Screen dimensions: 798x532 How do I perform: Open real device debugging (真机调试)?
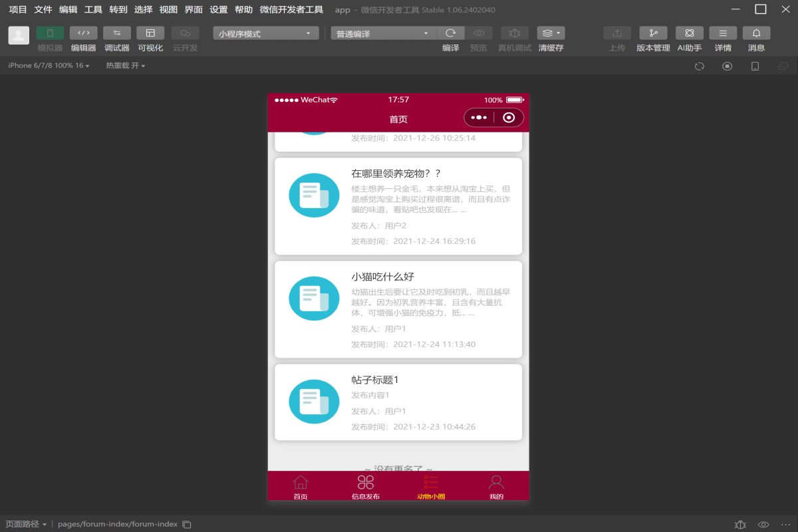point(514,33)
